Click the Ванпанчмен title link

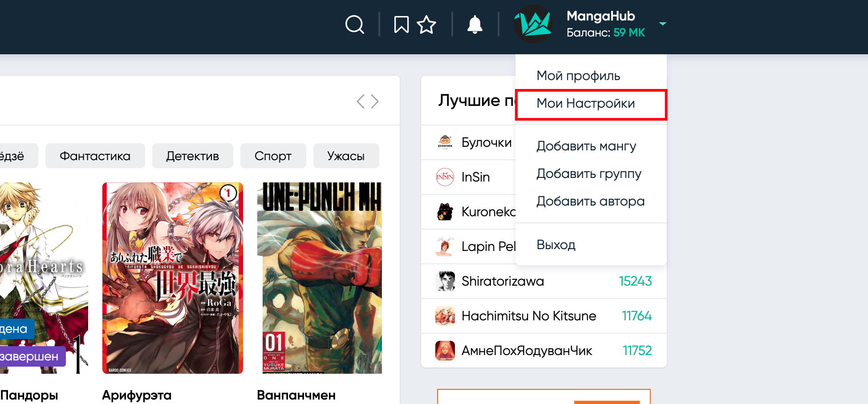(x=296, y=395)
